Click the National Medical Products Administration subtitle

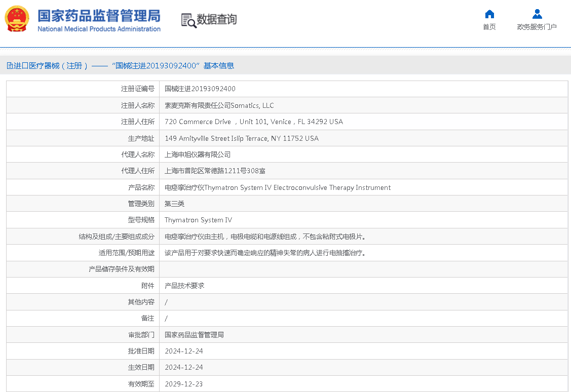point(99,29)
